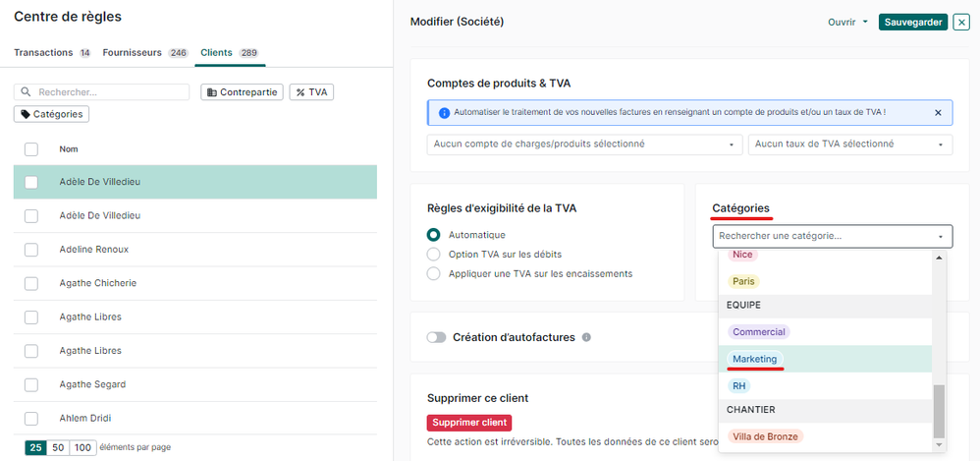Close the Modifier panel with X icon
Screen dimensions: 980x461
click(961, 22)
